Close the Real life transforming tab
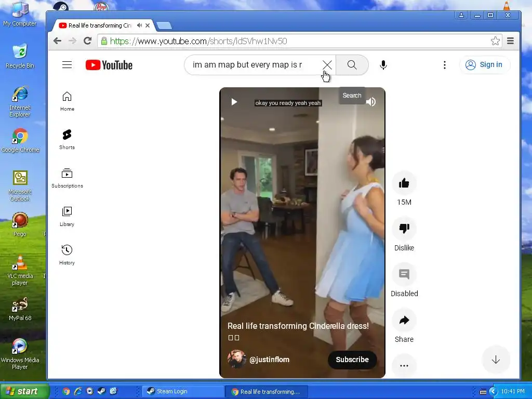 [x=148, y=25]
